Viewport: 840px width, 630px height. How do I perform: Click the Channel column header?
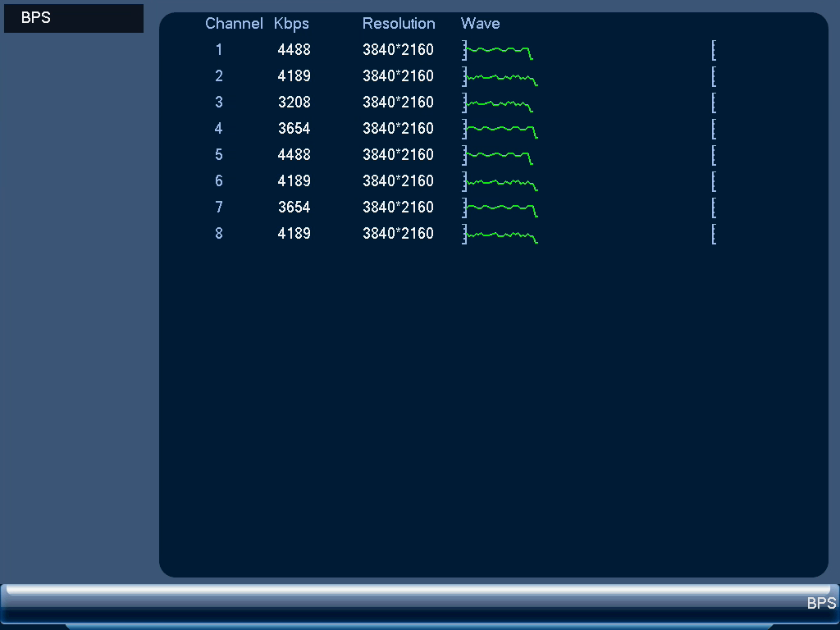(x=234, y=24)
